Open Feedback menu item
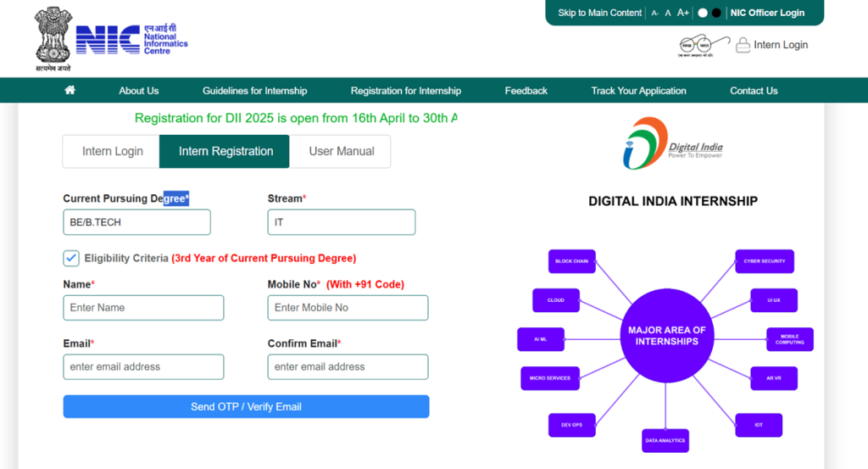This screenshot has width=868, height=469. click(526, 91)
